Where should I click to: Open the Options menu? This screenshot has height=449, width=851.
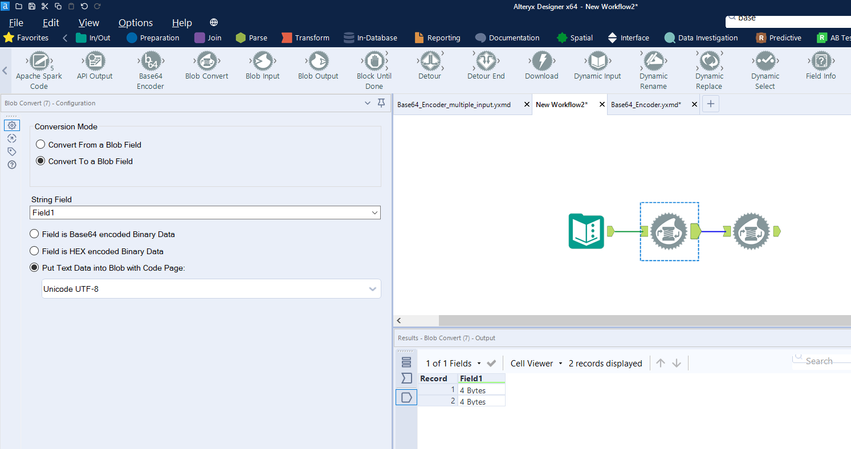point(136,23)
